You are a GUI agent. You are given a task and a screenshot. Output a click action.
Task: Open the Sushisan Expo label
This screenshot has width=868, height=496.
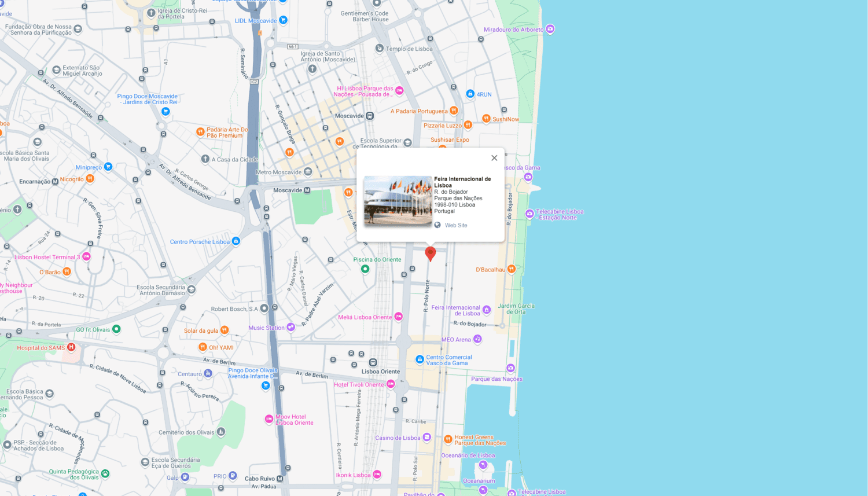tap(450, 139)
